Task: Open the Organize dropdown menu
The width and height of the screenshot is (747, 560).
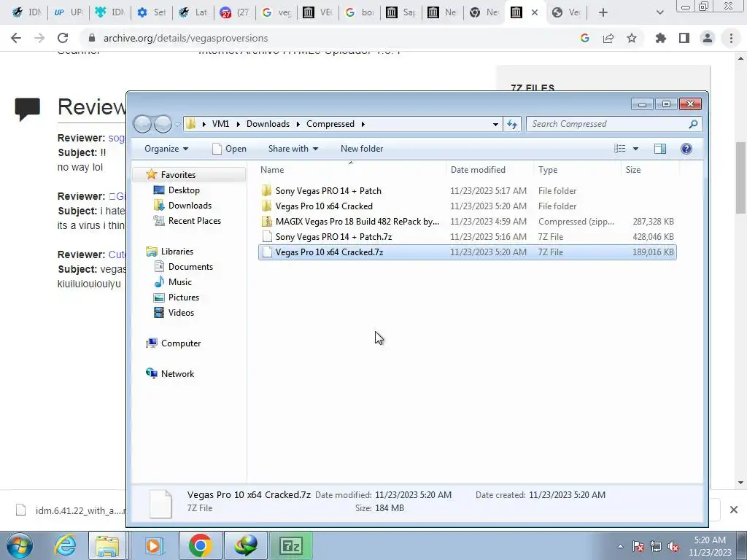Action: pos(166,149)
